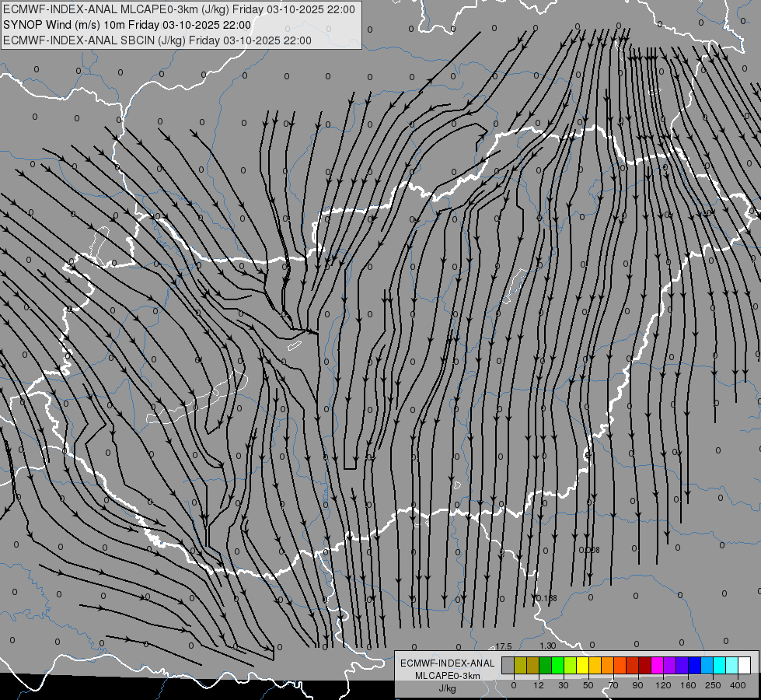Image resolution: width=761 pixels, height=700 pixels.
Task: Click the 1.30 value above the legend
Action: tap(547, 646)
